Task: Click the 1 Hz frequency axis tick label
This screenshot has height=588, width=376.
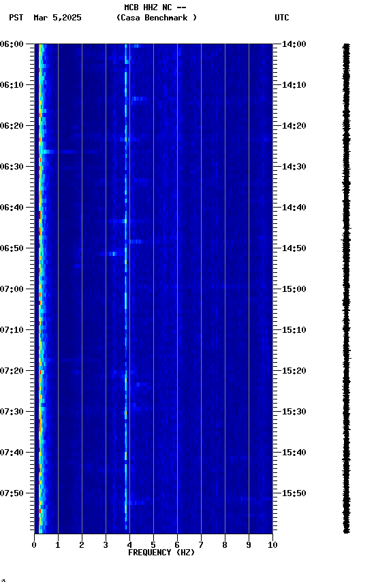Action: pos(58,545)
